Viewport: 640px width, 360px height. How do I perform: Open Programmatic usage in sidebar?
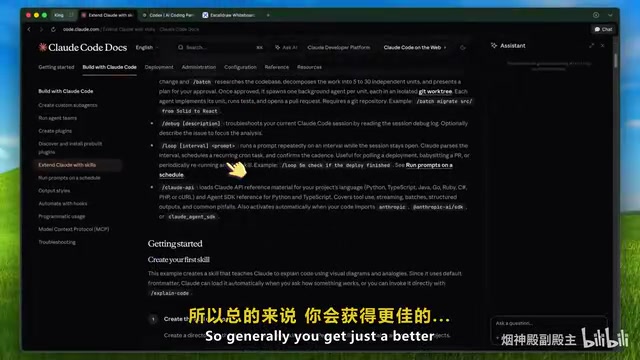pyautogui.click(x=62, y=216)
